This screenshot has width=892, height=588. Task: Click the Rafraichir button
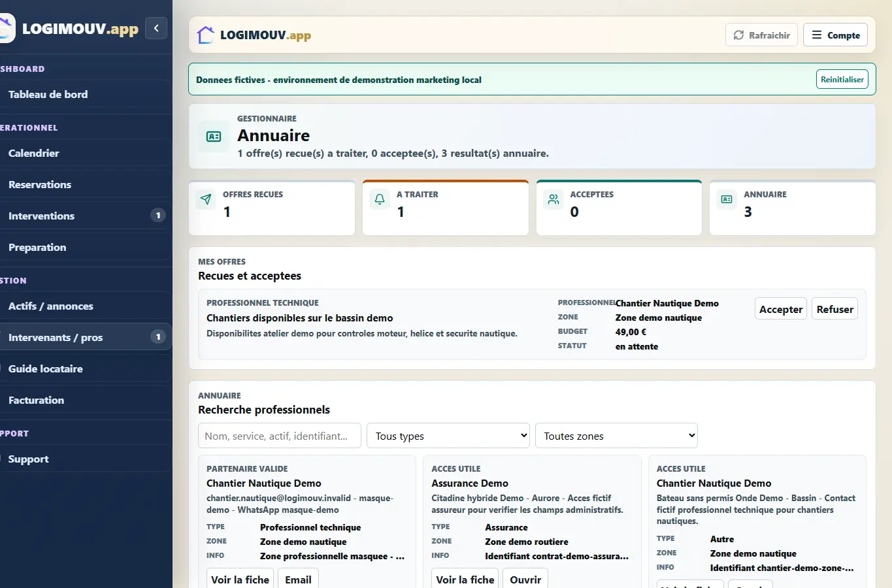(x=761, y=35)
